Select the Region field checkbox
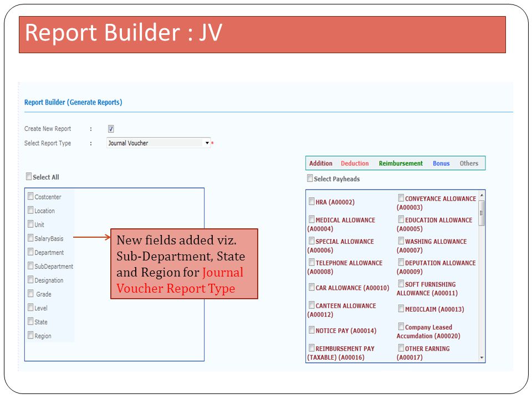Image resolution: width=532 pixels, height=399 pixels. [30, 335]
